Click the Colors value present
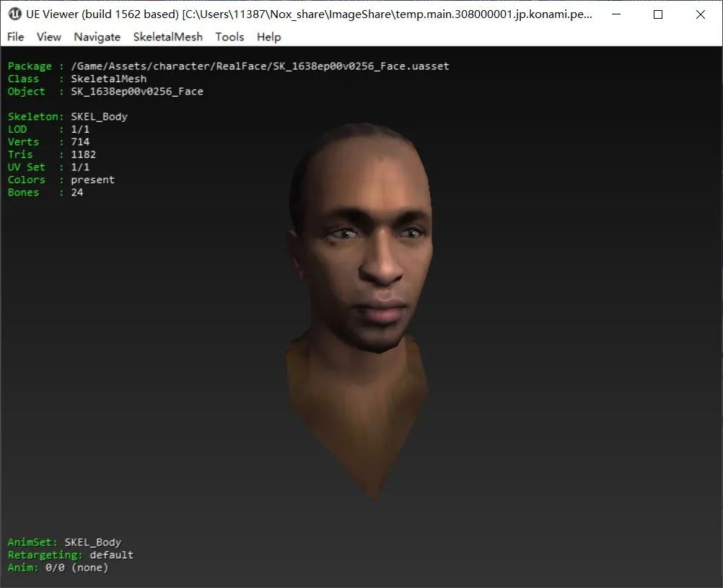Screen dimensions: 723x588 92,180
